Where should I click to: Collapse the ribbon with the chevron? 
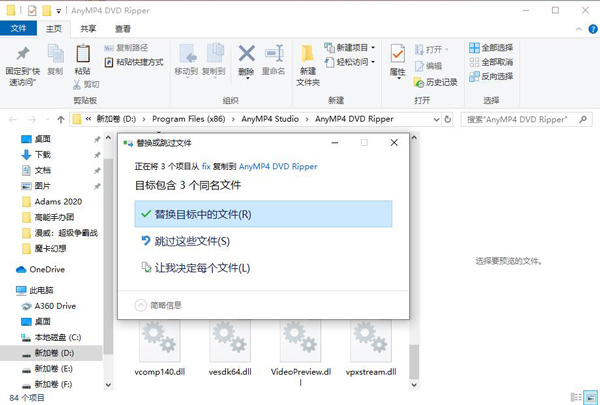click(x=579, y=29)
